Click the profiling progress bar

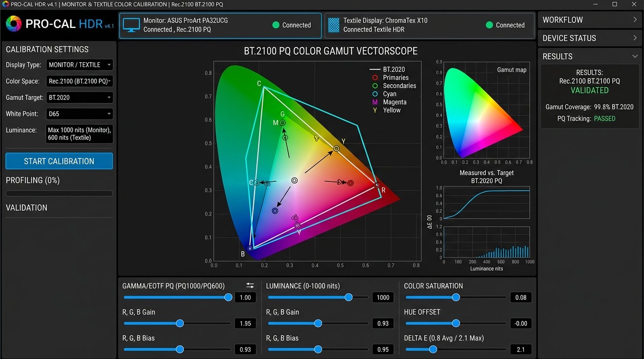click(59, 194)
